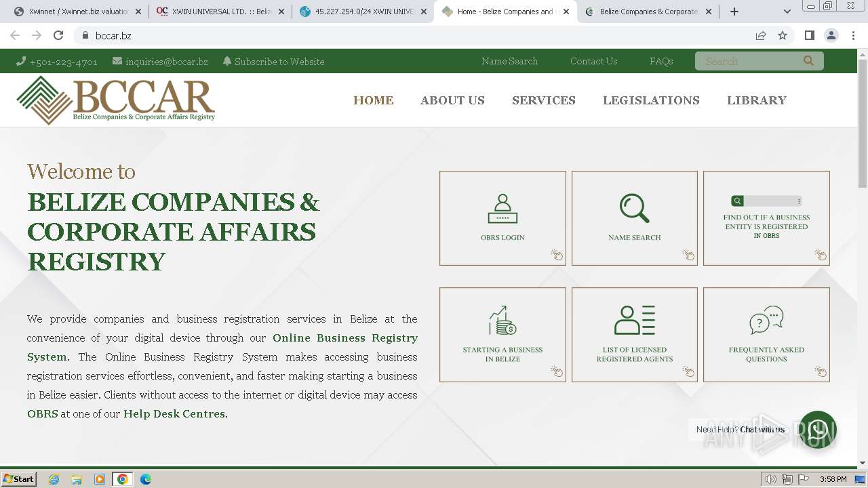Click the search magnifier in header search box

click(x=808, y=61)
